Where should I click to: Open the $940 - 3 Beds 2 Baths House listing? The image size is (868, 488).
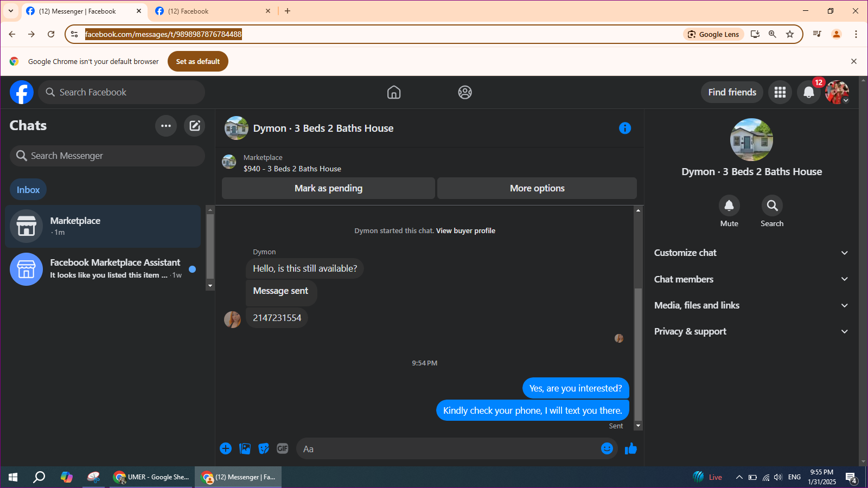click(x=292, y=169)
